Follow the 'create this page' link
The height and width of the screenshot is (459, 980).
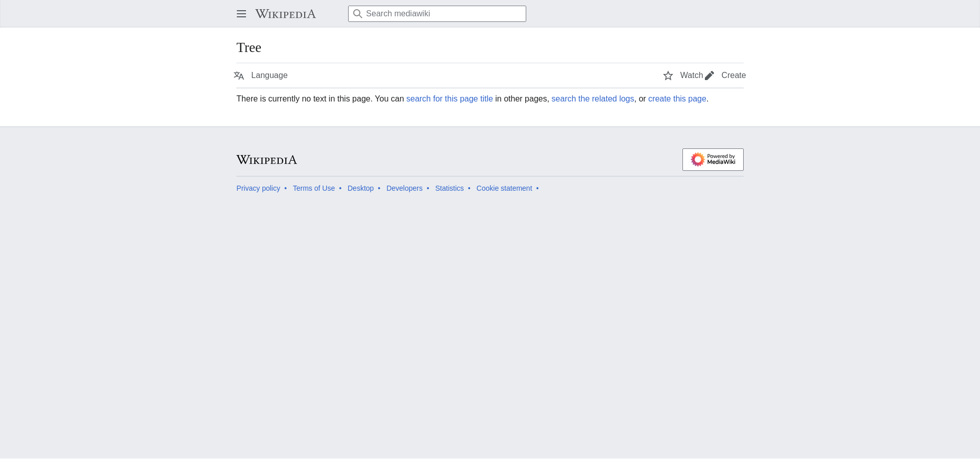pos(677,99)
